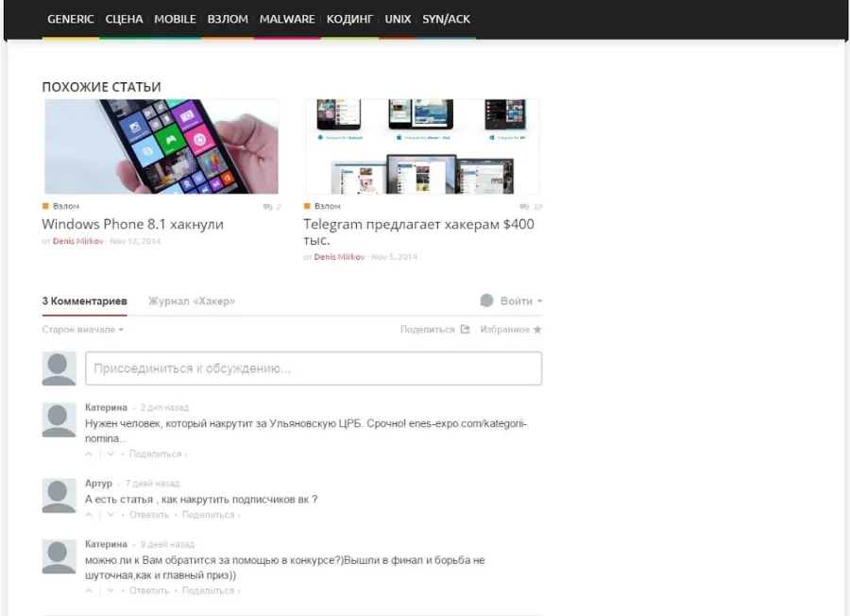Downvote Катерина's comment about Ульяновскую ЦРБ
This screenshot has height=616, width=850.
pos(110,454)
